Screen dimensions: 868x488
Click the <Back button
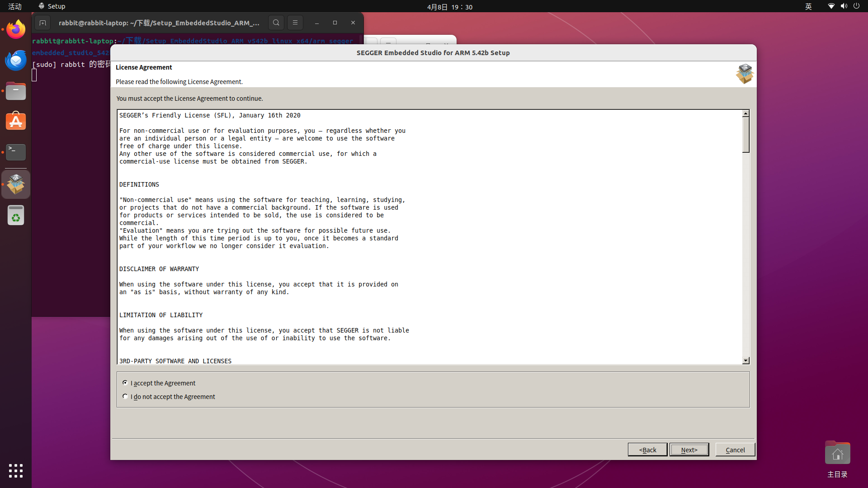point(647,450)
